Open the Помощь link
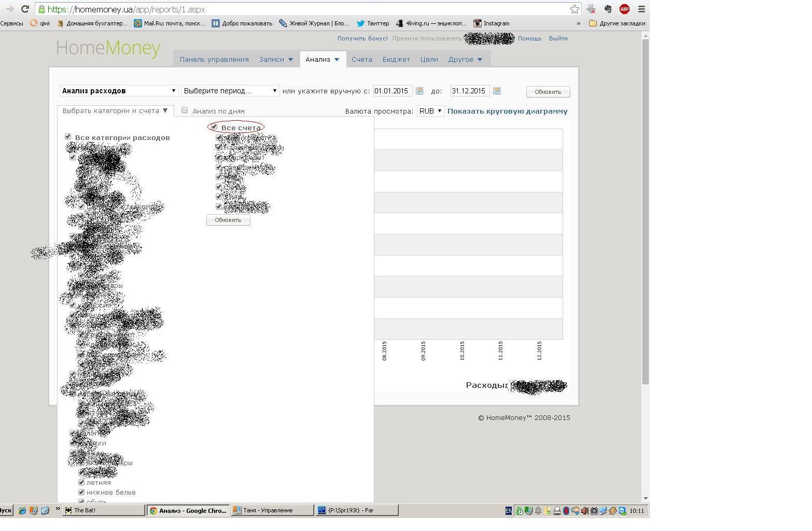This screenshot has width=812, height=531. (x=529, y=38)
